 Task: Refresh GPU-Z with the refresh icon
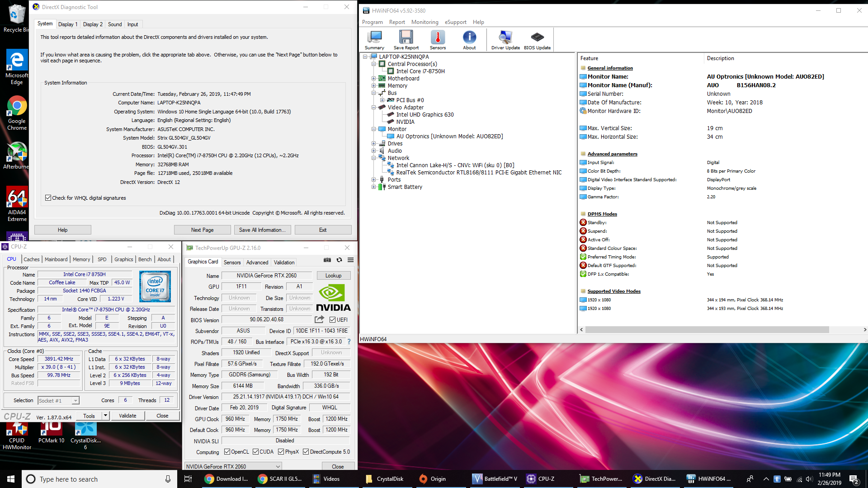click(339, 260)
